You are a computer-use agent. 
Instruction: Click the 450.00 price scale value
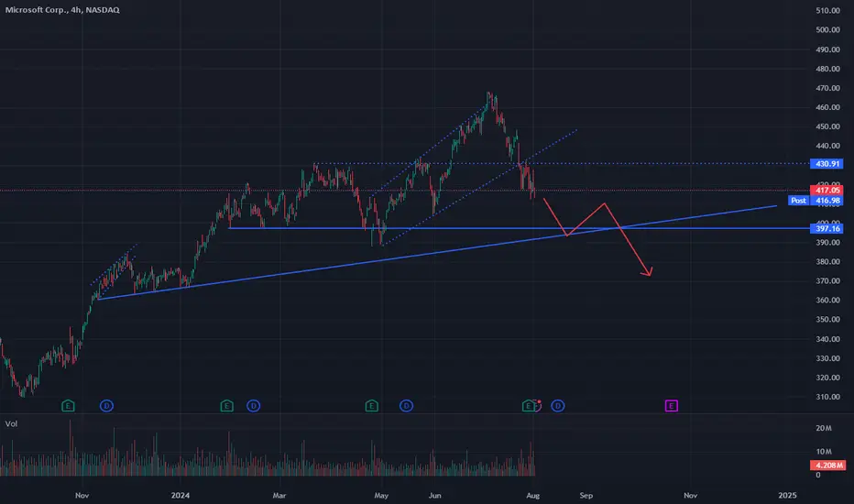click(x=827, y=126)
